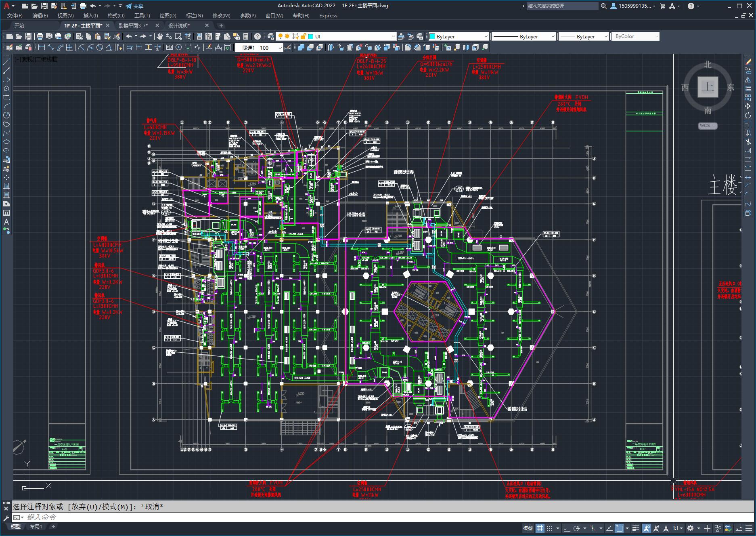Select the Aligned dimension tool
Image resolution: width=756 pixels, height=536 pixels.
point(51,47)
